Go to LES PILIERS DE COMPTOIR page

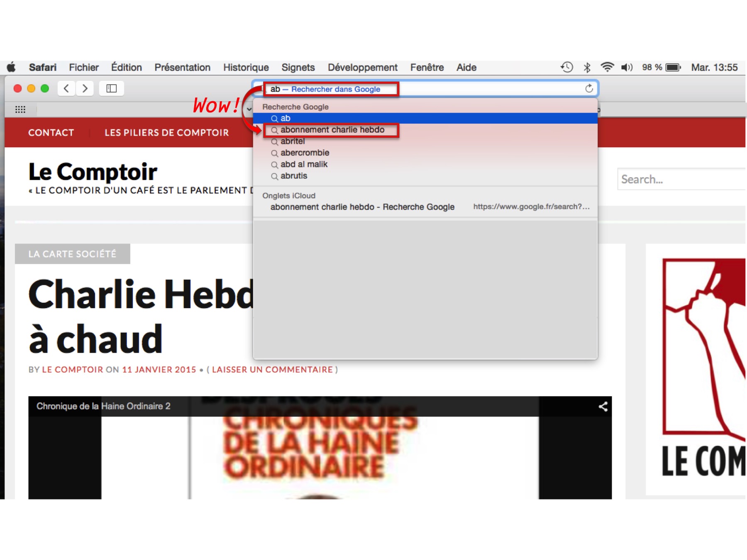coord(166,133)
